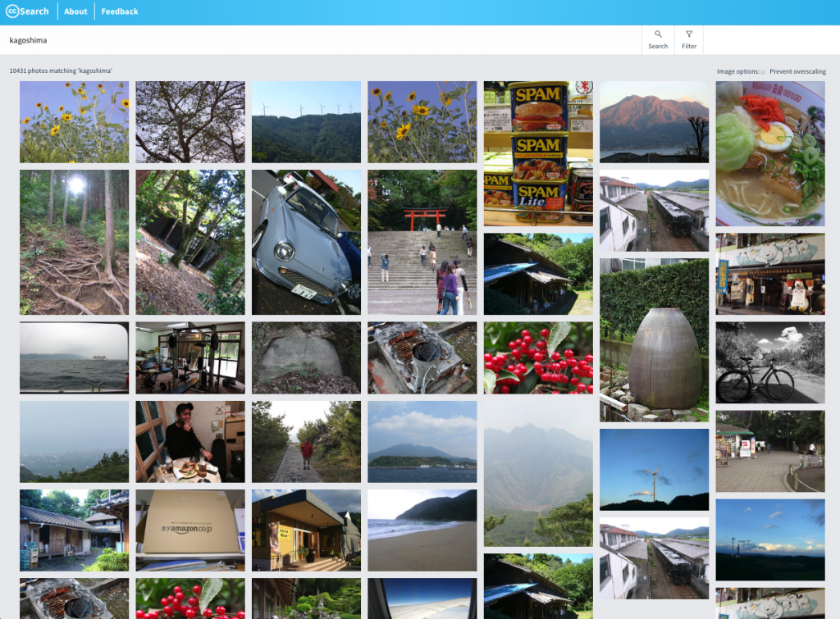This screenshot has height=619, width=840.
Task: Go to the Feedback page
Action: [x=120, y=11]
